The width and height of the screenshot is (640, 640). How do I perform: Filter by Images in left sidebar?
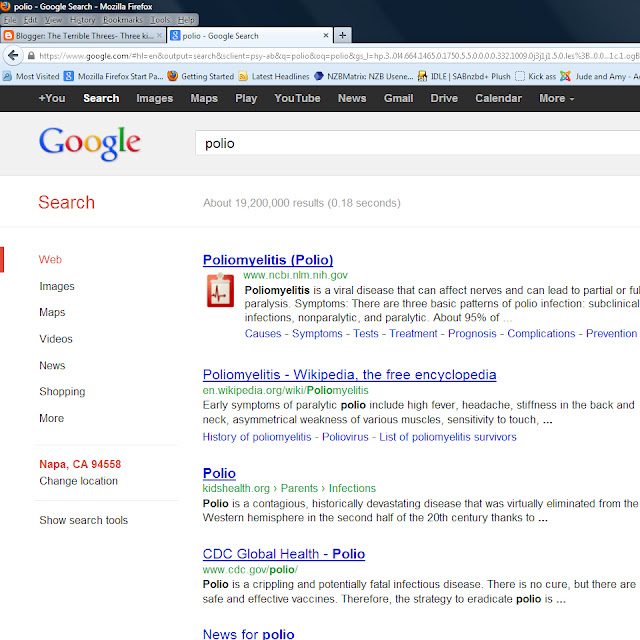pyautogui.click(x=57, y=286)
